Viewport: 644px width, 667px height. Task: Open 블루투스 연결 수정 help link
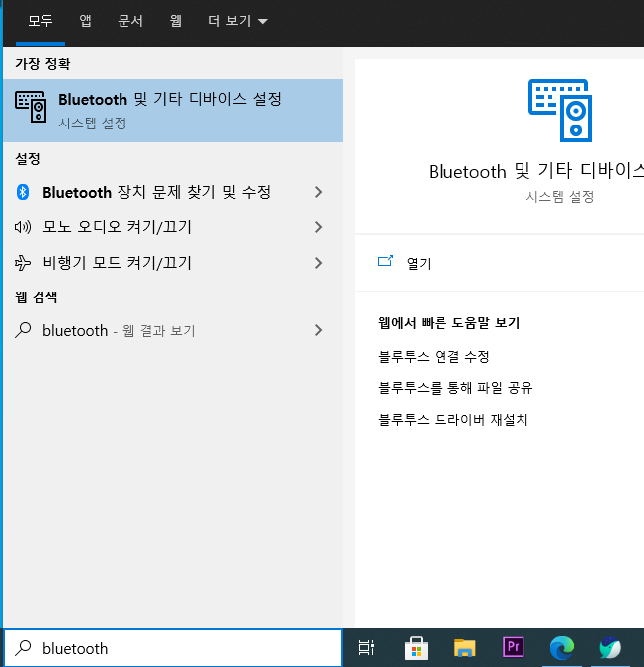434,356
